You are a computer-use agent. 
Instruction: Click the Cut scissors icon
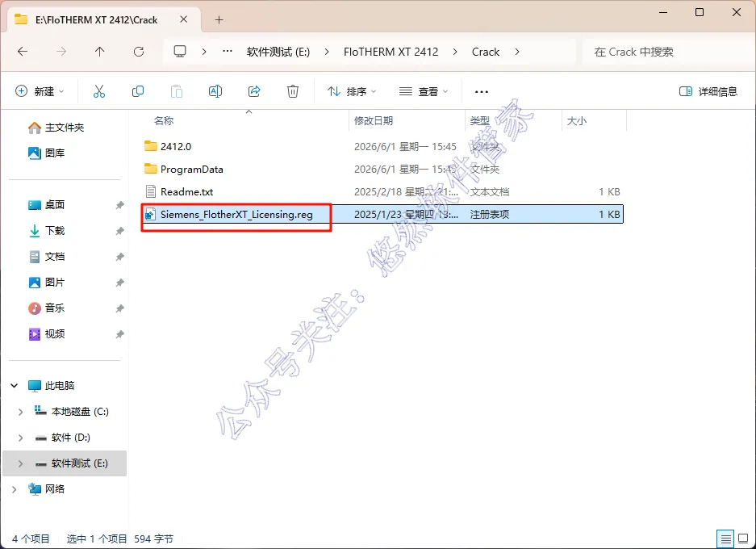click(99, 91)
